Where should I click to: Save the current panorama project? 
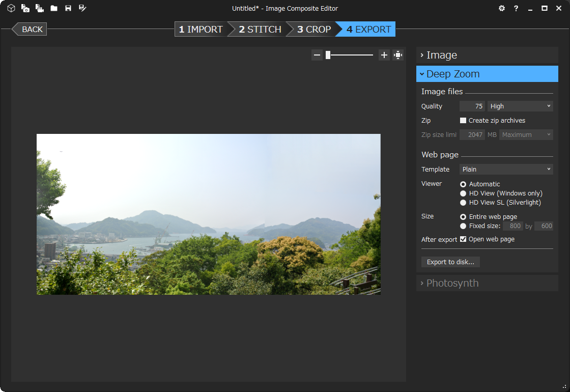(68, 8)
